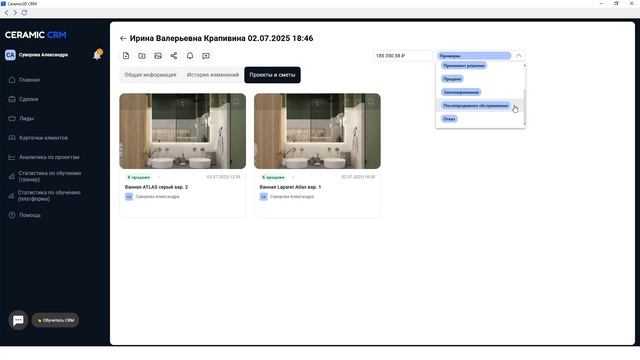Click the corner icon on the Laparet Atlas card image
Viewport: 640px width, 360px height.
pos(371,101)
